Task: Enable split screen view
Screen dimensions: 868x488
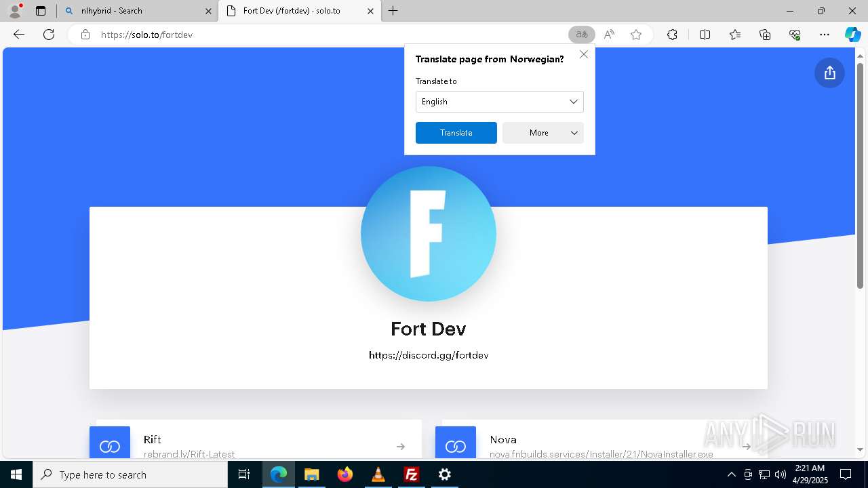Action: coord(705,35)
